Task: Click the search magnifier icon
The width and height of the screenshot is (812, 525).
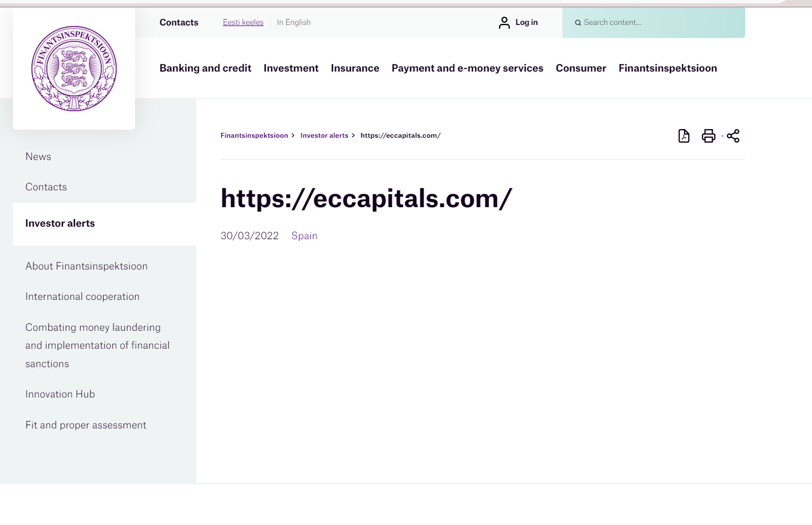Action: [578, 23]
